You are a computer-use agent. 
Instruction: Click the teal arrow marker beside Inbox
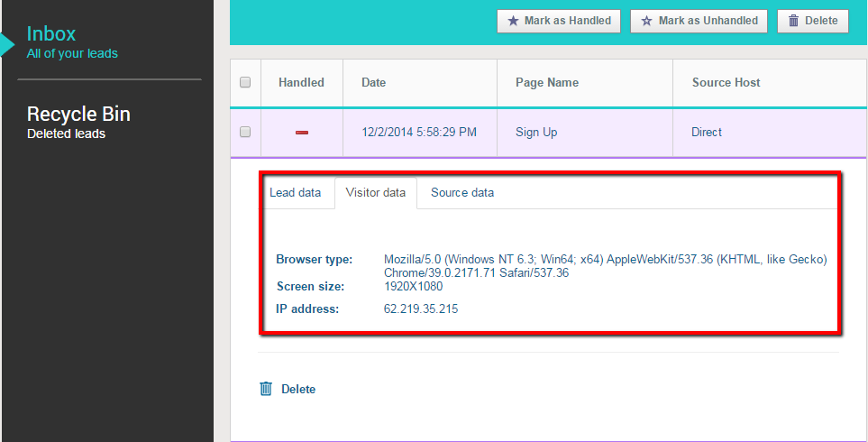click(x=7, y=43)
